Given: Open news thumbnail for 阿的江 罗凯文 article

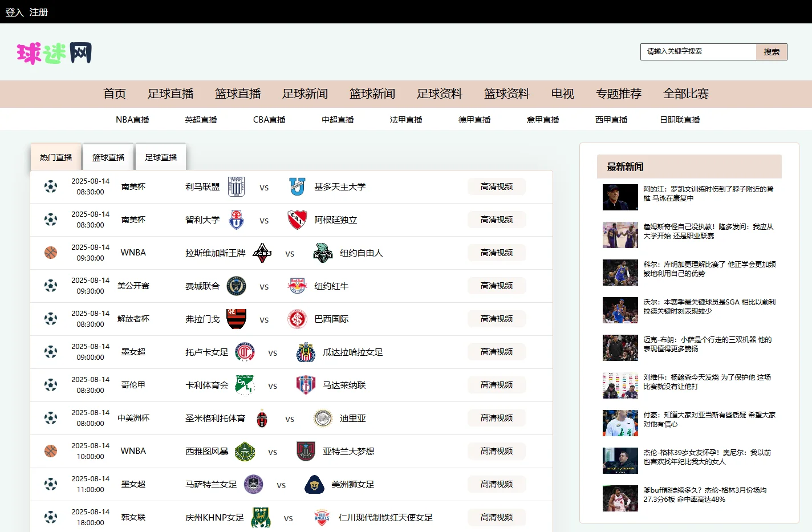Looking at the screenshot, I should 620,197.
